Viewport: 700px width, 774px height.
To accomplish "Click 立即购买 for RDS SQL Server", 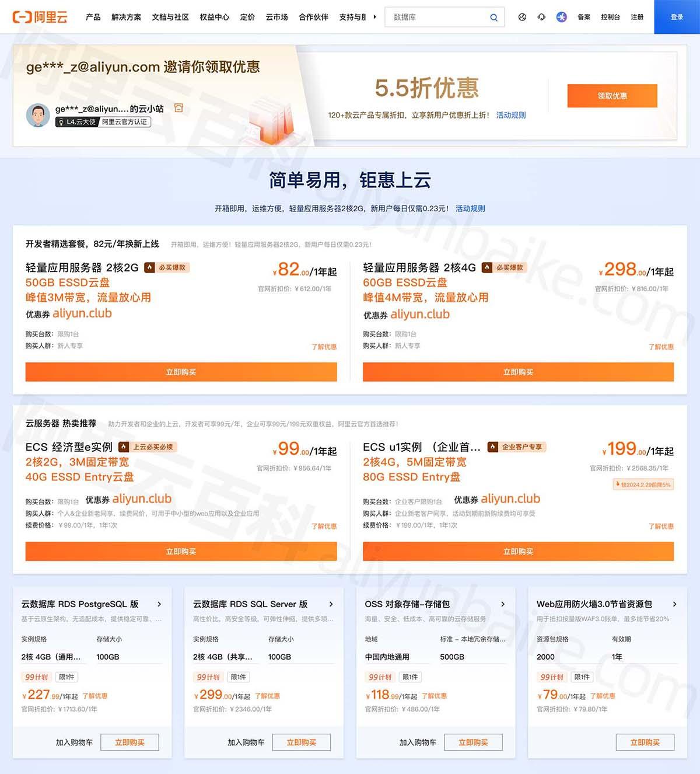I will [301, 742].
